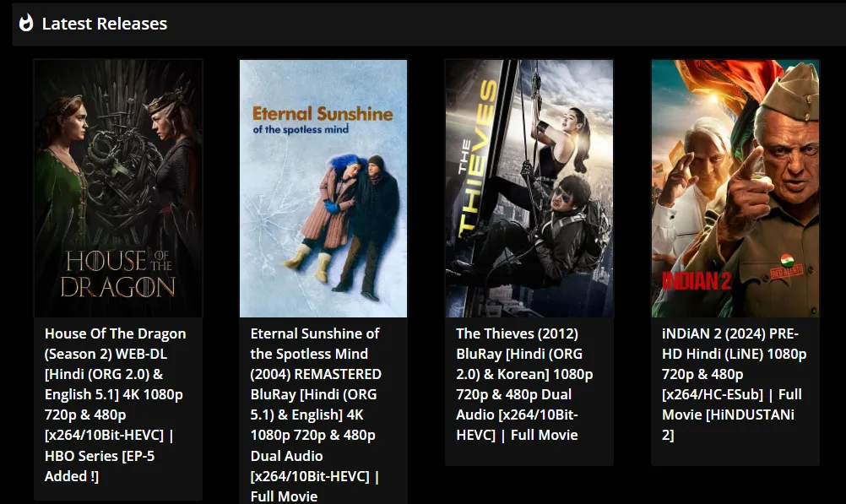
Task: Click the HOUSE OF THE DRAGON logo on poster
Action: [x=118, y=274]
